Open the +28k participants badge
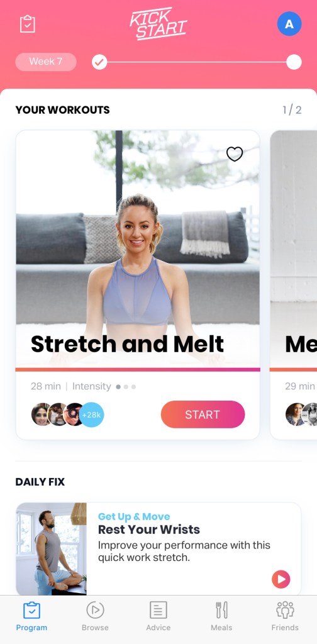 [91, 414]
